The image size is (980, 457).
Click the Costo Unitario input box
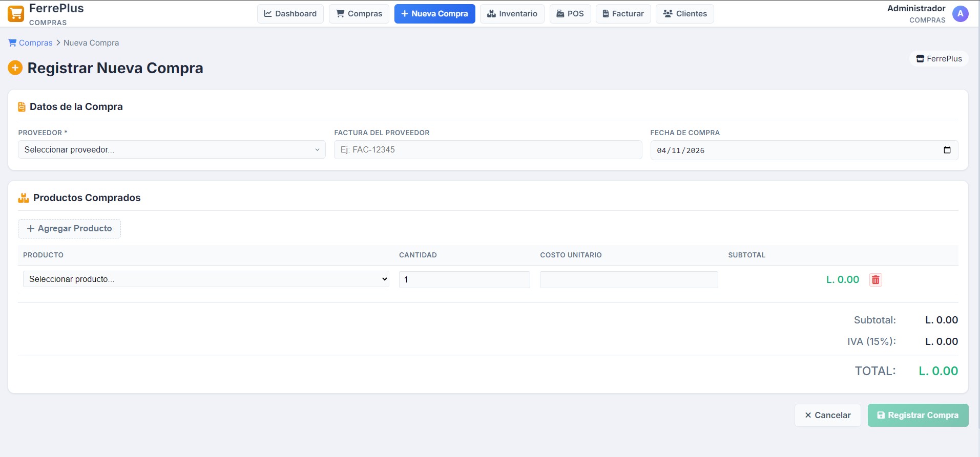(629, 280)
